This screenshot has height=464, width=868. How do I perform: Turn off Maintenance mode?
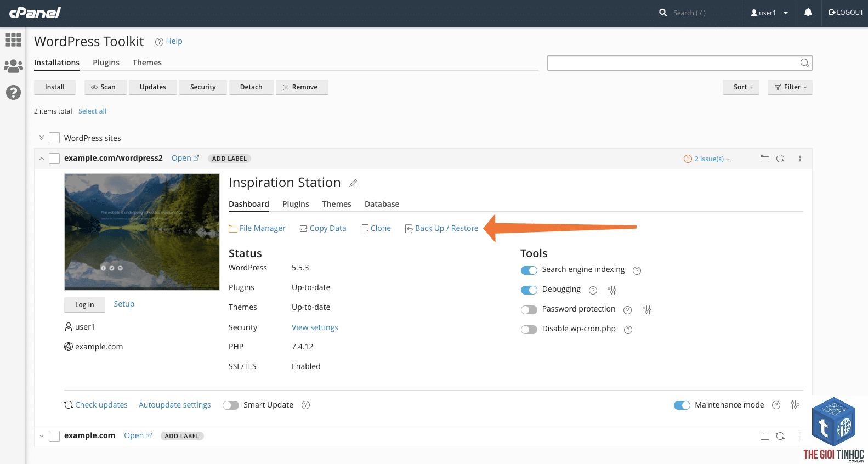[x=682, y=405]
